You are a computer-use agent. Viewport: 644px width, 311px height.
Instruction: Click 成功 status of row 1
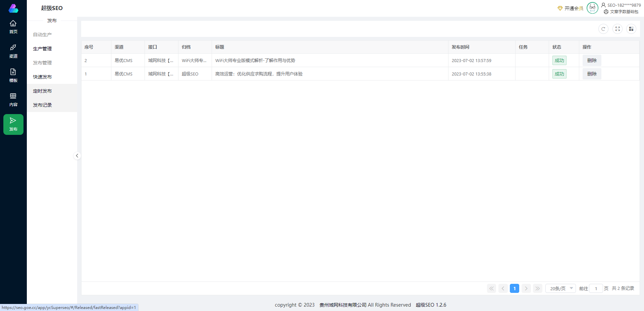[x=559, y=74]
